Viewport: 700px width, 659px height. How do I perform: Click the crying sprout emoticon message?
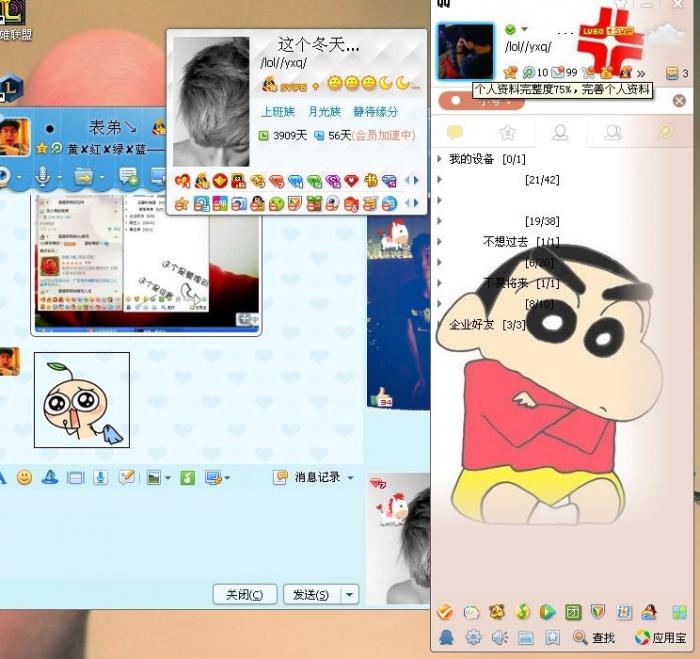pyautogui.click(x=82, y=400)
